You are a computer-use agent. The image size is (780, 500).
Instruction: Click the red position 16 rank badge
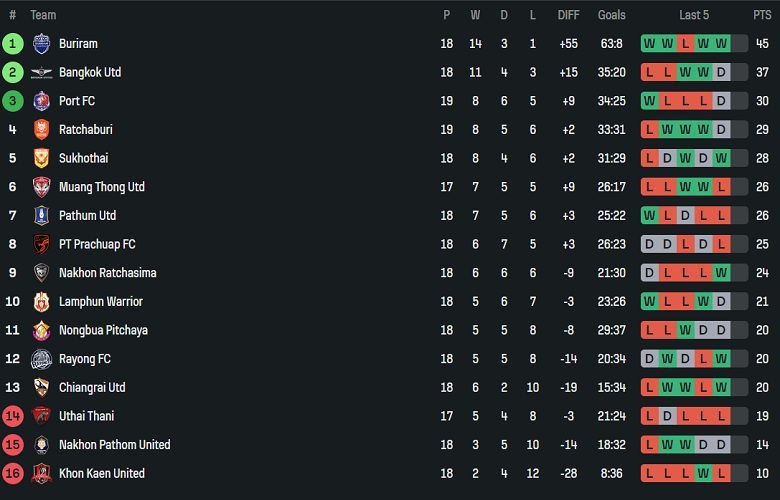(13, 474)
